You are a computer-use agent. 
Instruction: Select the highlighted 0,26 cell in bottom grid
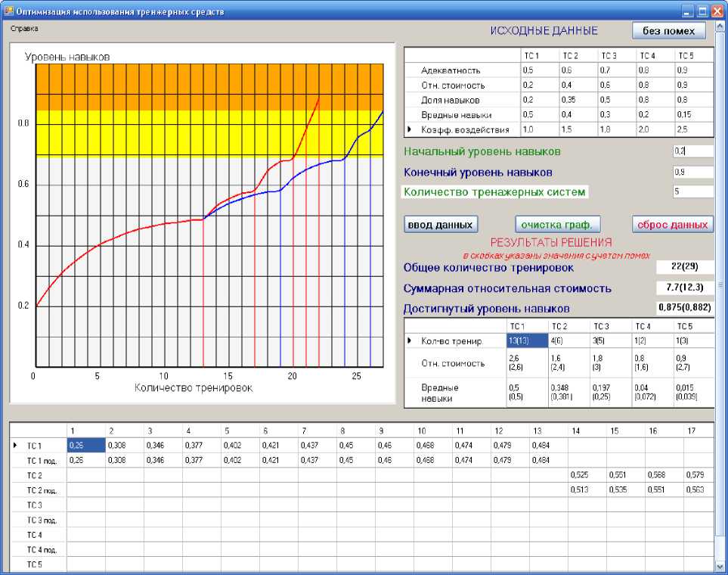pyautogui.click(x=86, y=446)
